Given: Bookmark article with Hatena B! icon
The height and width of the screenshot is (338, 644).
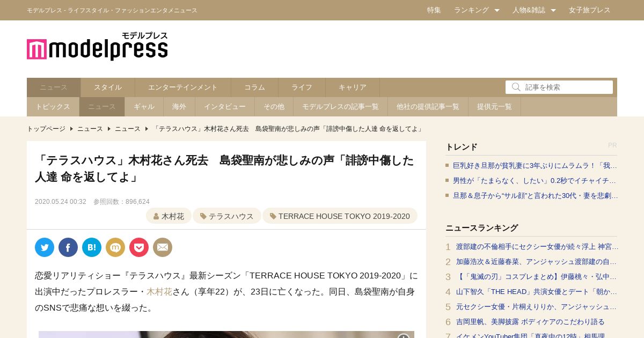Looking at the screenshot, I should (92, 247).
